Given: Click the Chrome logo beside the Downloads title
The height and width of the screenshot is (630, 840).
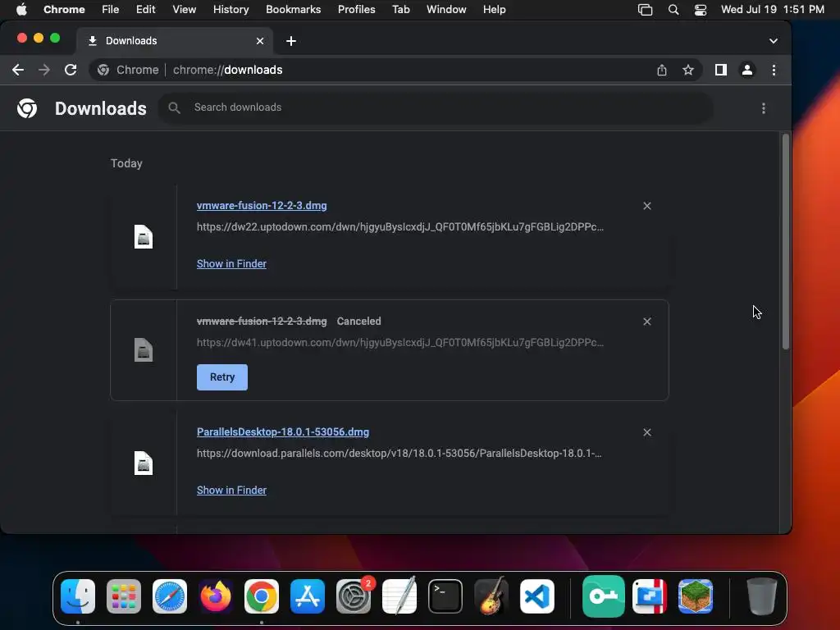Looking at the screenshot, I should [x=27, y=108].
